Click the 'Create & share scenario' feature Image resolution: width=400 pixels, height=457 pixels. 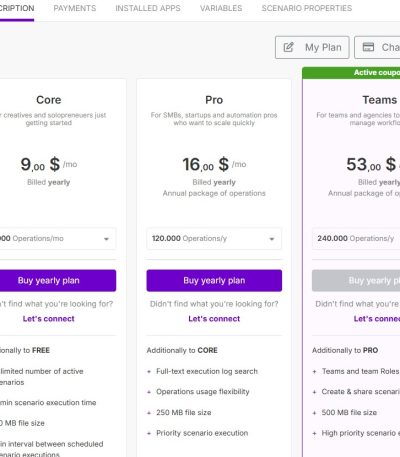pyautogui.click(x=361, y=392)
